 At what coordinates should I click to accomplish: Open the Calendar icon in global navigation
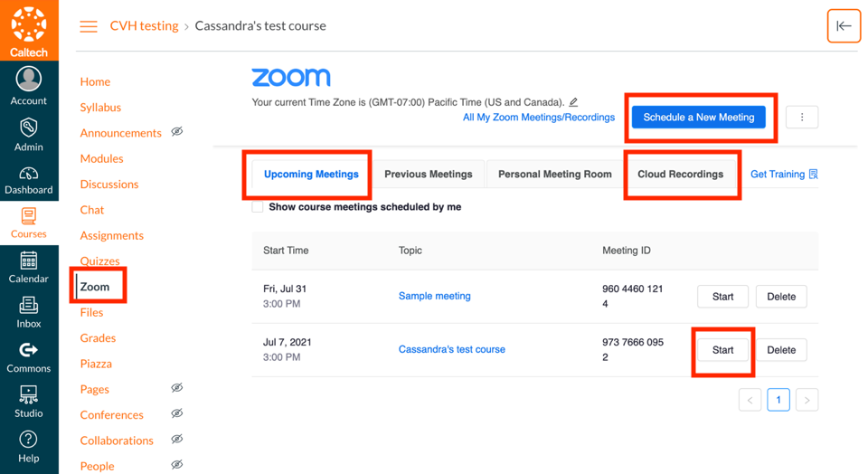point(29,261)
